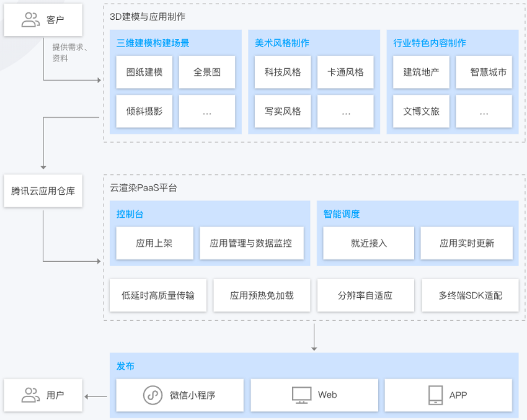Choose the 文博文旅 card
The height and width of the screenshot is (420, 527).
click(x=421, y=111)
